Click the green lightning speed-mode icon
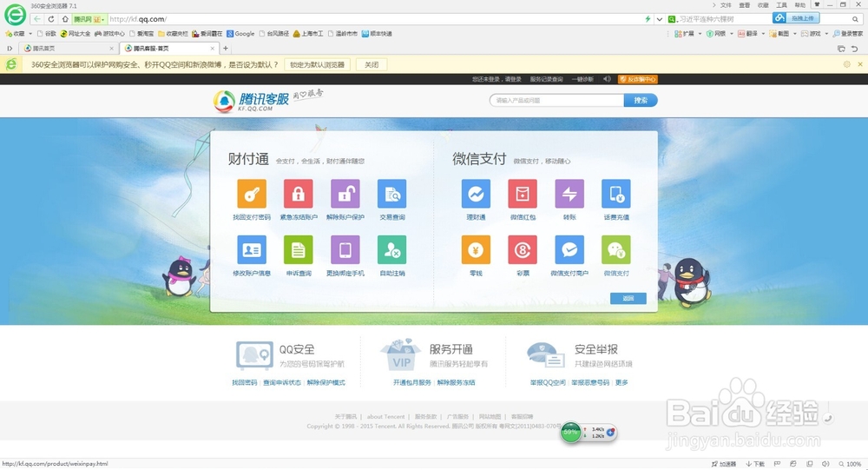 pyautogui.click(x=648, y=19)
